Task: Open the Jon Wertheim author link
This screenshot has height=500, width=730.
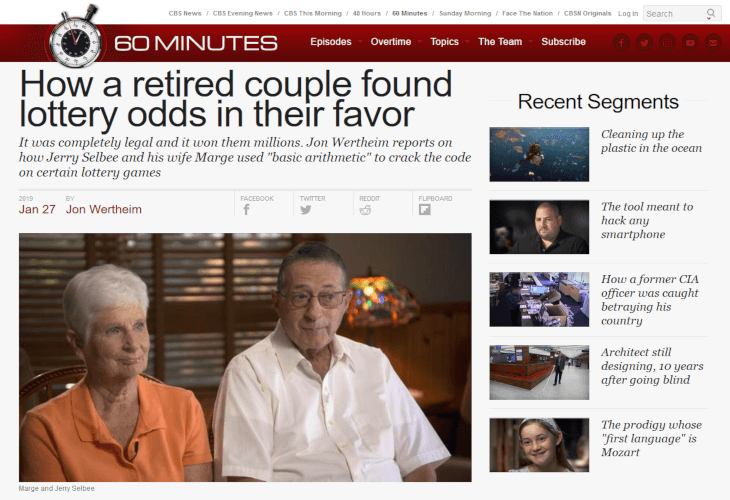Action: tap(104, 209)
